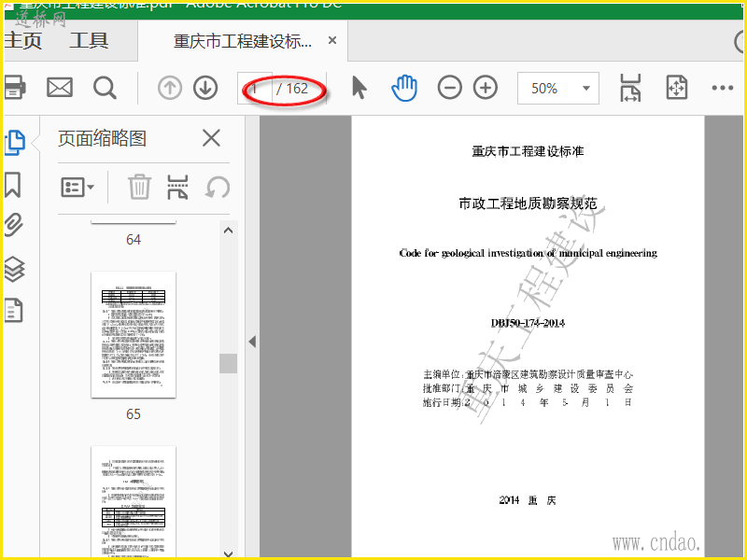The width and height of the screenshot is (747, 560).
Task: Open the thumbnail options dropdown menu
Action: pyautogui.click(x=78, y=188)
